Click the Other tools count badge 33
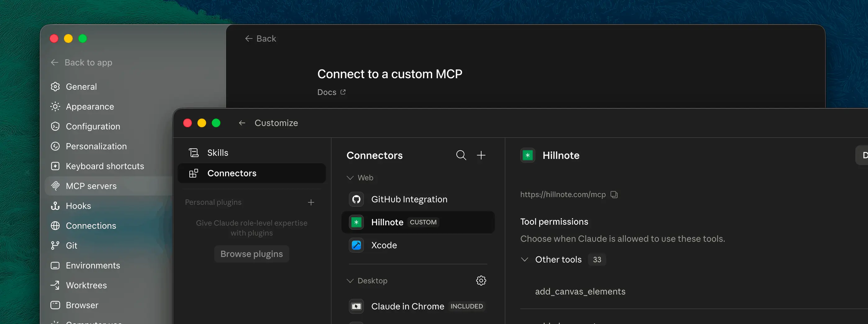 (x=597, y=259)
